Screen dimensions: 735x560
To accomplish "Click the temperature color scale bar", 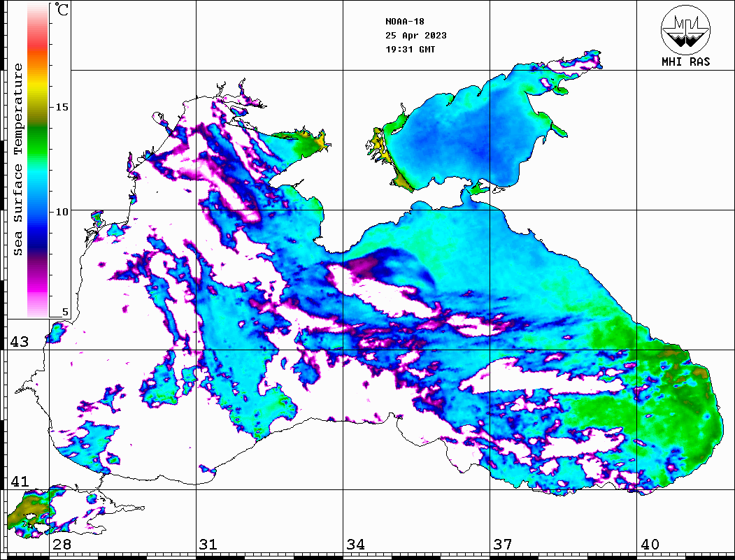I will [38, 160].
